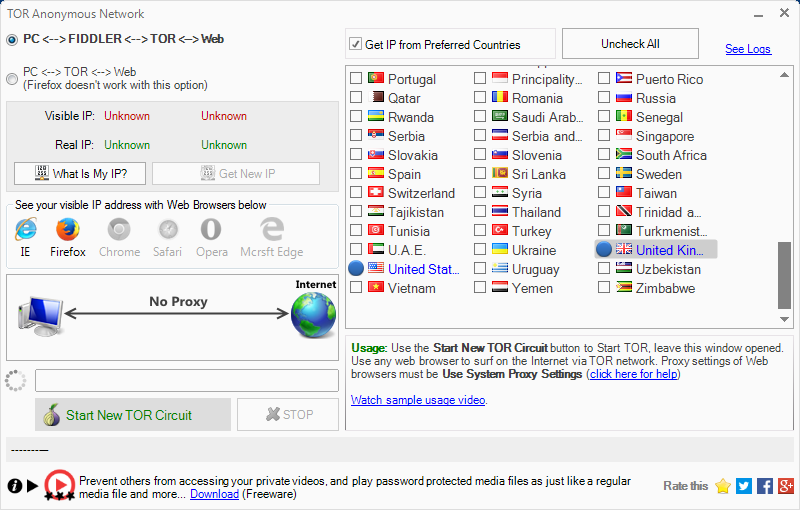Open the IE browser icon
Viewport: 800px width, 510px height.
click(26, 230)
